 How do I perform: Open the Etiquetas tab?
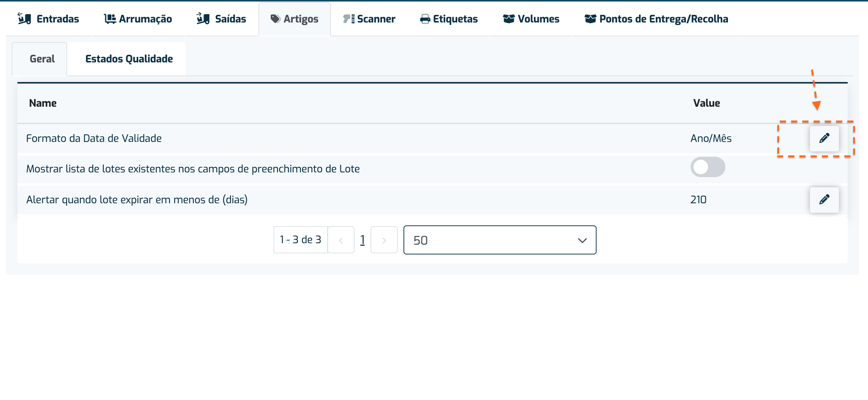click(449, 19)
